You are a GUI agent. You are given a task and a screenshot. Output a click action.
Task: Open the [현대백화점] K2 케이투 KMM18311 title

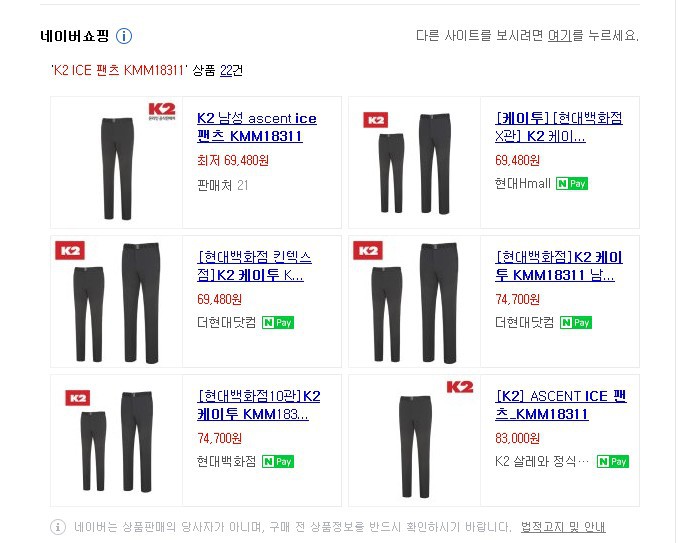(x=559, y=266)
